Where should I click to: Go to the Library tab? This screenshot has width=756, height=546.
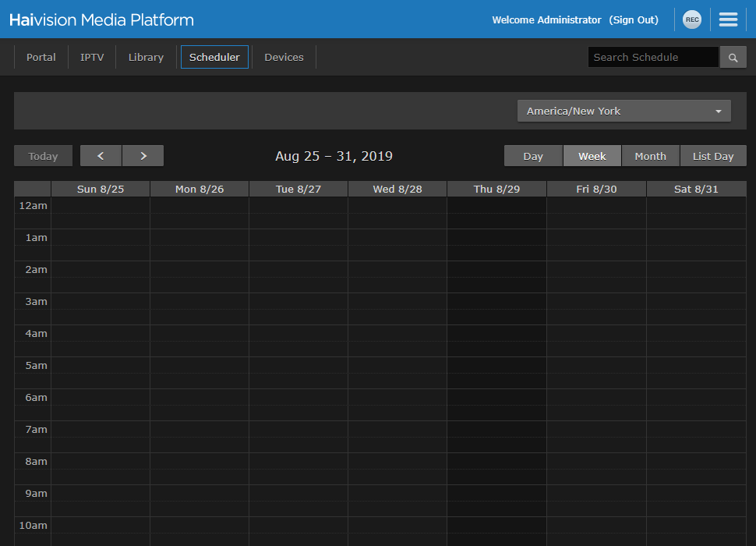pyautogui.click(x=145, y=56)
